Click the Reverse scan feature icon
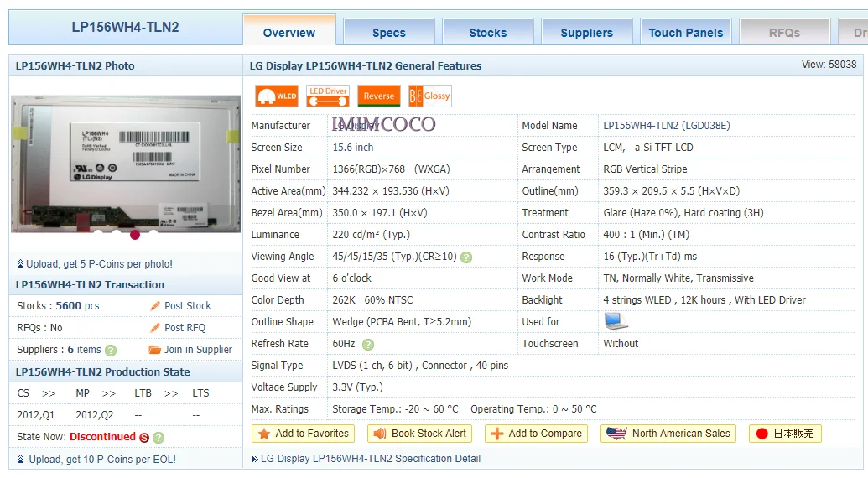This screenshot has height=478, width=868. [x=378, y=96]
